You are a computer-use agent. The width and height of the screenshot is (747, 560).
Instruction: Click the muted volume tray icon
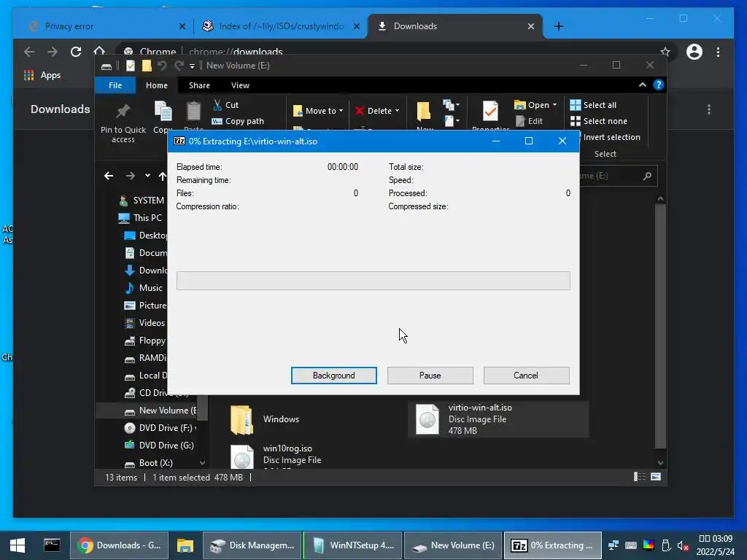pos(683,545)
